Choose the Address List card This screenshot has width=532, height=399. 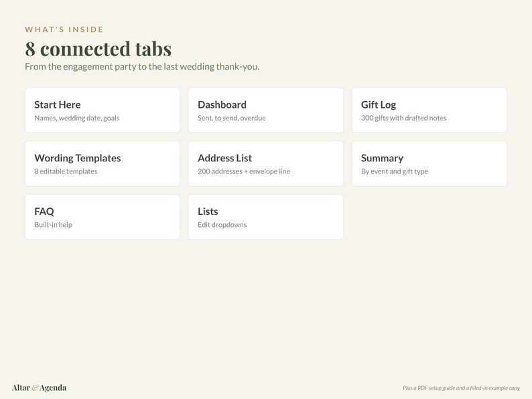click(x=266, y=164)
